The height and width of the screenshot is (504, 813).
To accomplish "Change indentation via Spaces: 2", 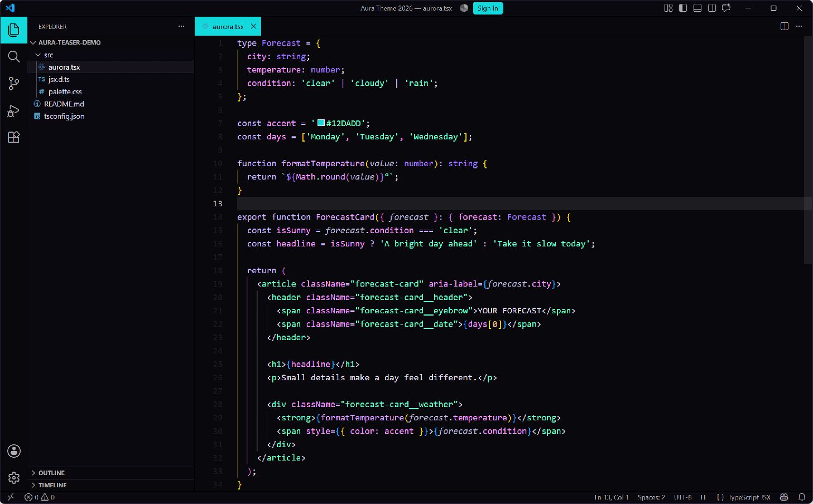I will click(x=651, y=497).
